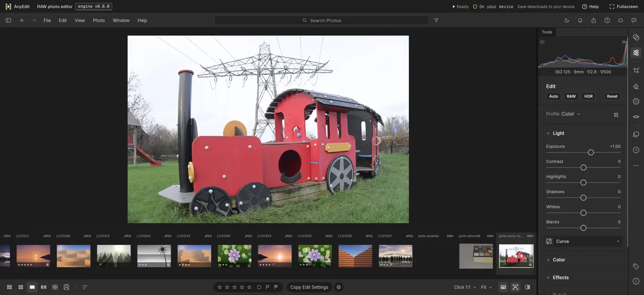
Task: Open the Info panel icon
Action: coord(636,282)
